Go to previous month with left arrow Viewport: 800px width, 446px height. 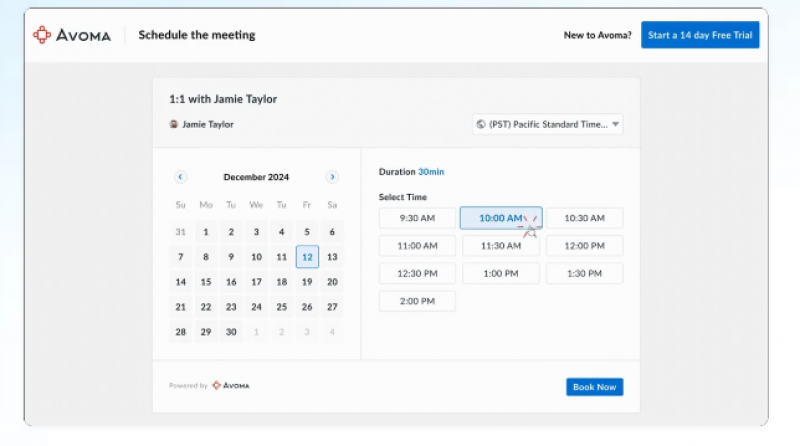tap(181, 177)
